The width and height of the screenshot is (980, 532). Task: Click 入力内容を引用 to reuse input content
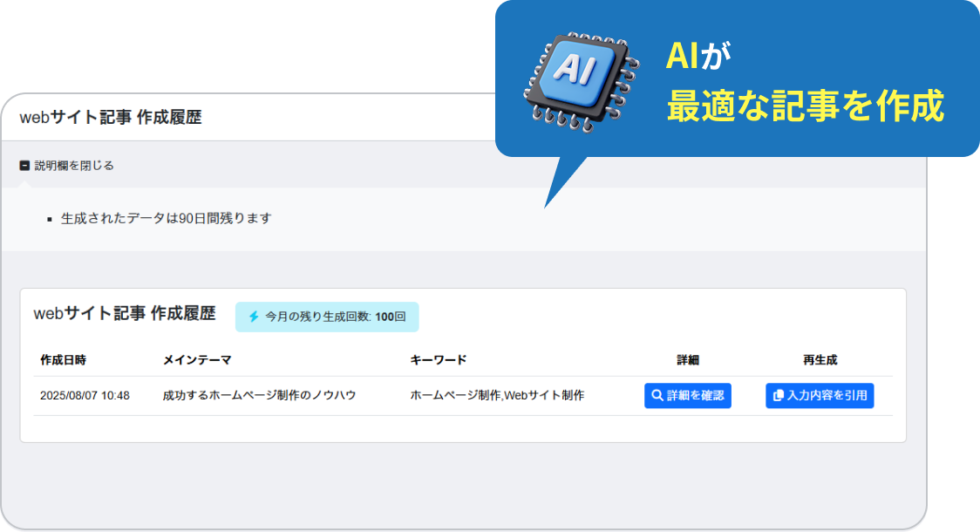820,395
